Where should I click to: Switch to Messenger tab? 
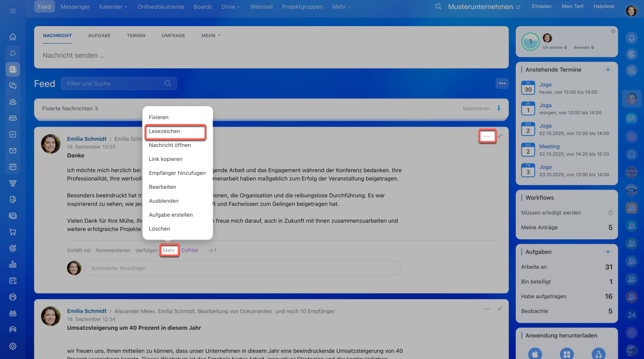tap(75, 7)
